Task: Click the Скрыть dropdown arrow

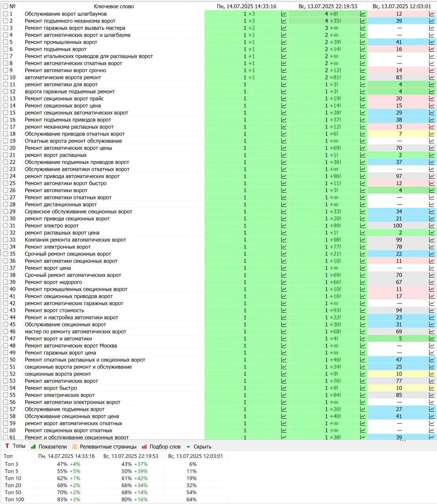Action: (x=188, y=447)
